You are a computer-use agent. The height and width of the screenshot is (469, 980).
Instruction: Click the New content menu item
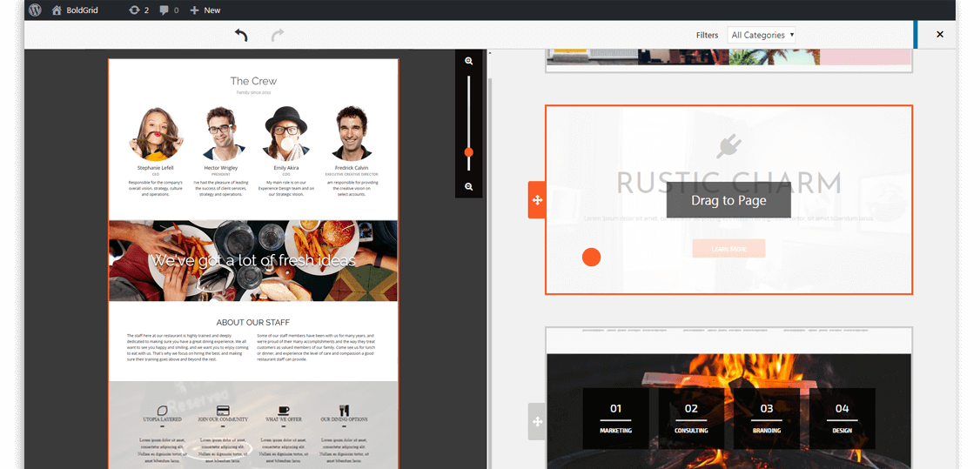[205, 10]
